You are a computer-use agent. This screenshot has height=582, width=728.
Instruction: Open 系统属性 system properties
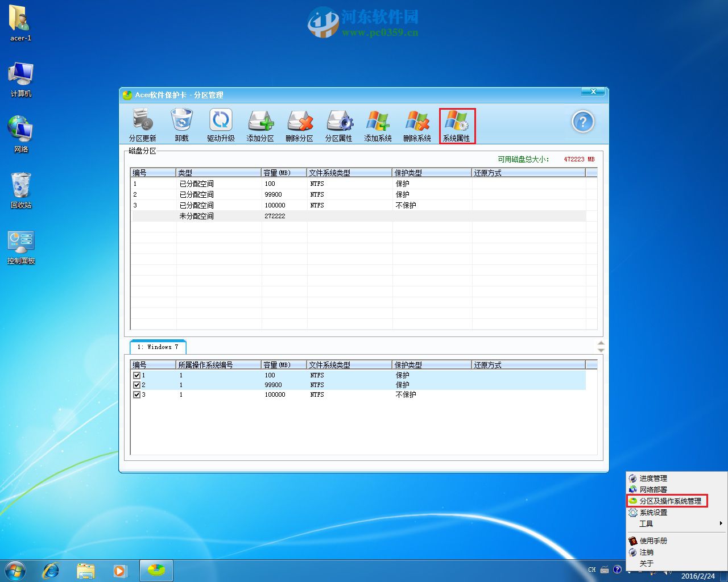pos(457,124)
